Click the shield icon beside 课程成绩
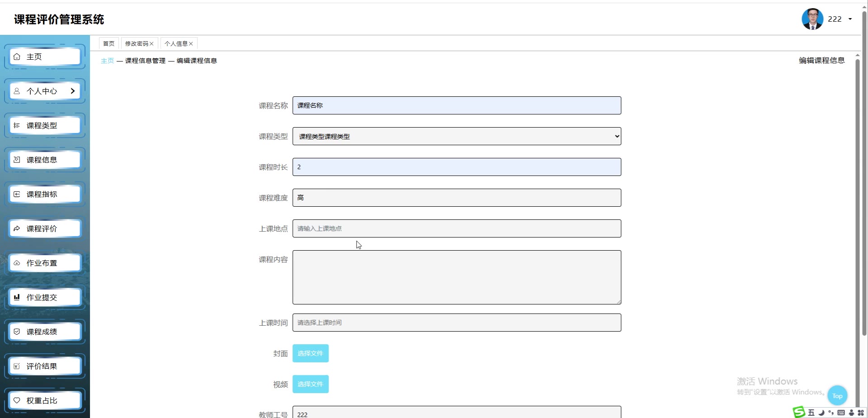Screen dimensions: 868x418 tap(17, 332)
